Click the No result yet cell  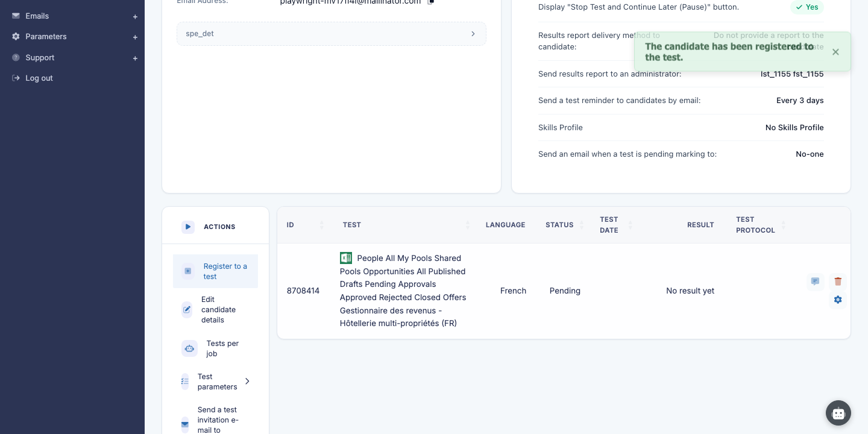point(690,291)
